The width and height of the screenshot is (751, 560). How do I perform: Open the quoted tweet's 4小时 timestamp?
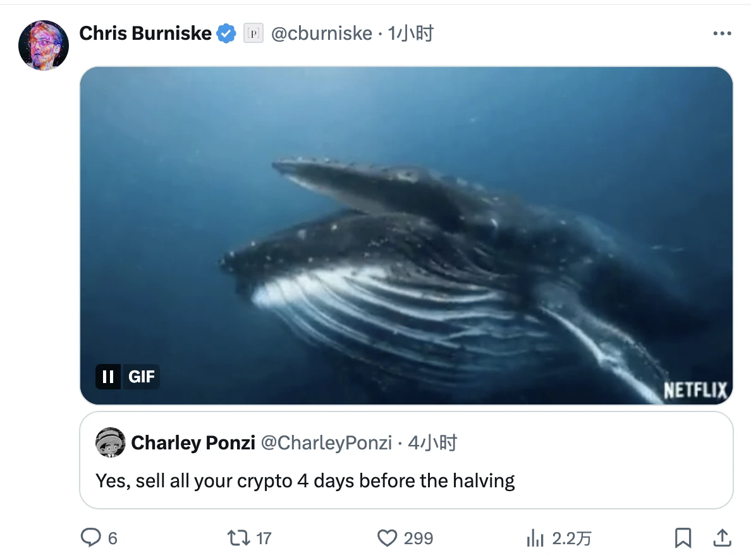(x=432, y=443)
